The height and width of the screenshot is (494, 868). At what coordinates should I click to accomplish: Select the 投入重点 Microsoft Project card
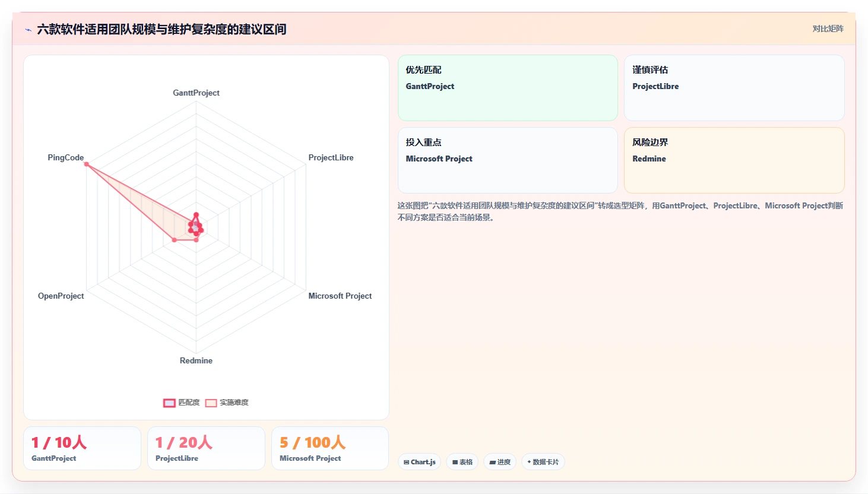point(508,160)
